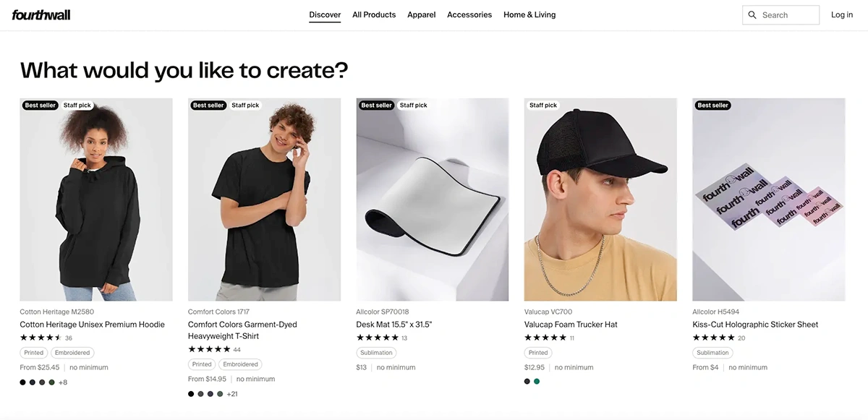The image size is (868, 420).
Task: Show the +21 more T-Shirt colors
Action: pyautogui.click(x=232, y=394)
